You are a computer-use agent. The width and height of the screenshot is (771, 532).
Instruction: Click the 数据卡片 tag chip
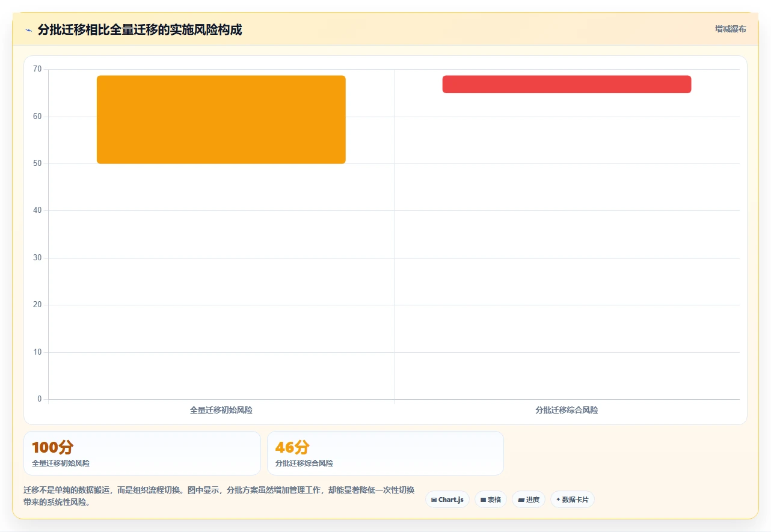[573, 500]
